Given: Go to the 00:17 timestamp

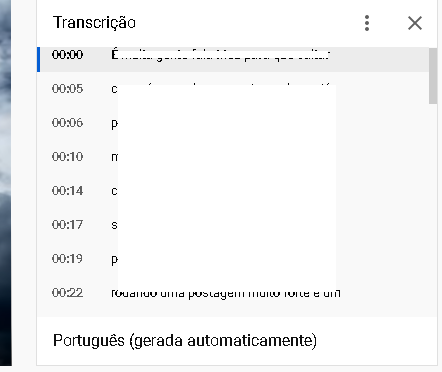Looking at the screenshot, I should point(67,225).
